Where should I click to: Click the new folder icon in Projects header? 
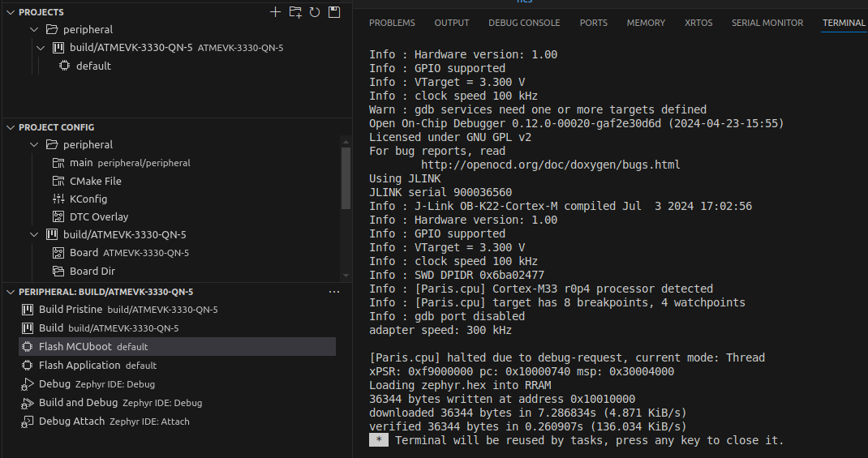[x=295, y=12]
